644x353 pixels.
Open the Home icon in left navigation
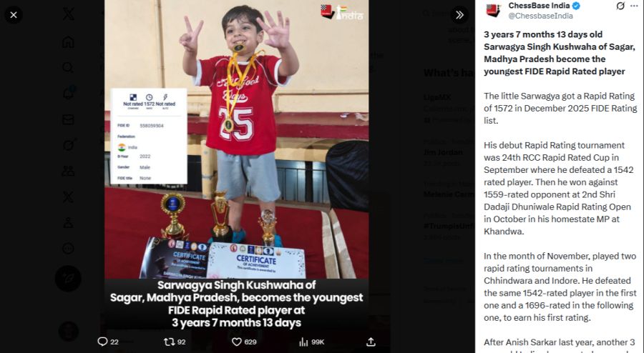68,42
